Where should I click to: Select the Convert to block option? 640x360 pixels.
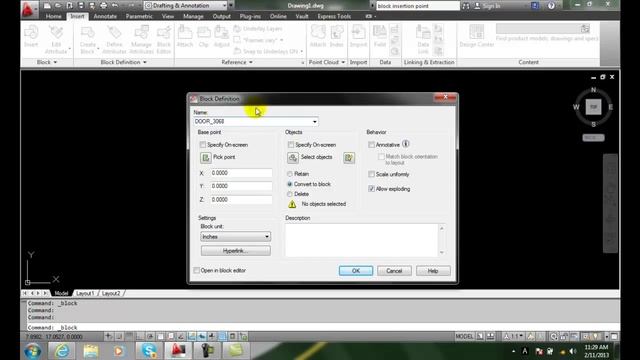[x=290, y=184]
